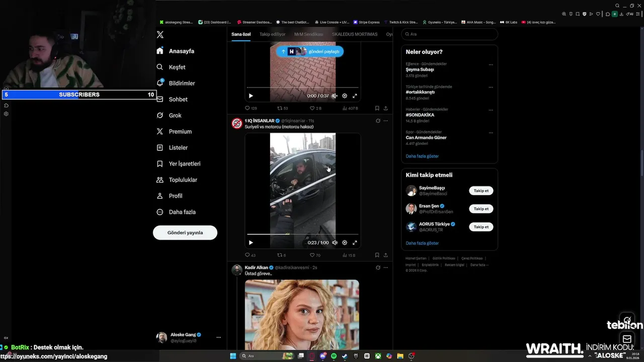
Task: Focus the Ara search field on X
Action: pos(449,34)
